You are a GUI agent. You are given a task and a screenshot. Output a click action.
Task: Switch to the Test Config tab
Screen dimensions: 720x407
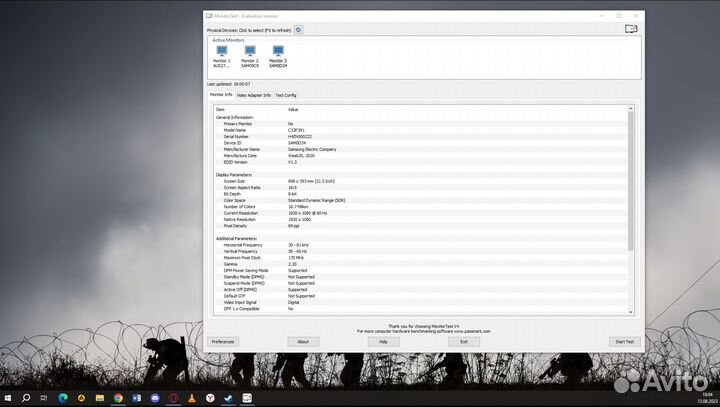286,95
